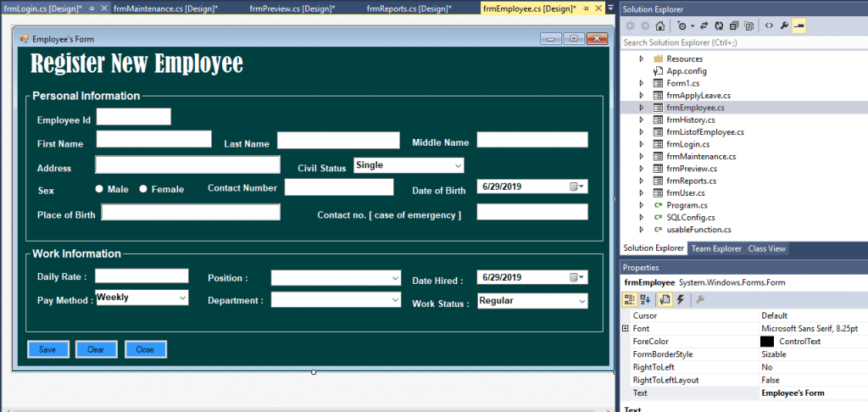
Task: Click pin icon on frmEmployee.cs tab
Action: (x=587, y=8)
